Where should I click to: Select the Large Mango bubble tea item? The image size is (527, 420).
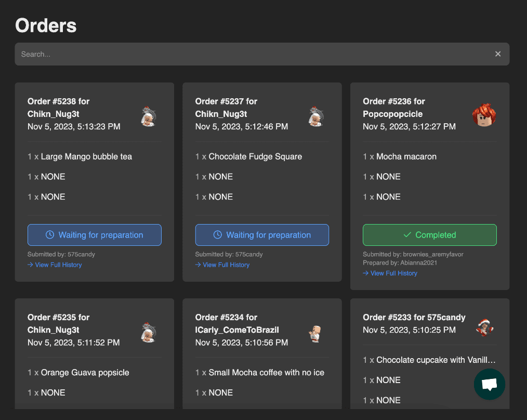pyautogui.click(x=86, y=156)
